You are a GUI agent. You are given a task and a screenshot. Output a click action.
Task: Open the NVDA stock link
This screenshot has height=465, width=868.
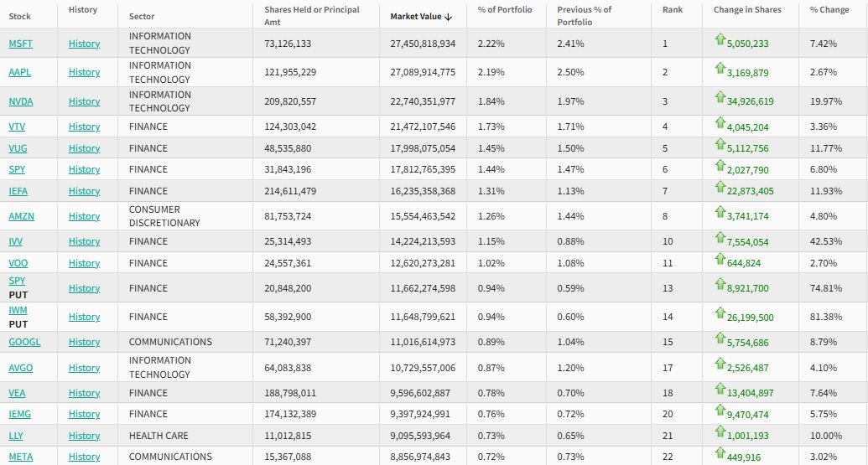pyautogui.click(x=21, y=101)
